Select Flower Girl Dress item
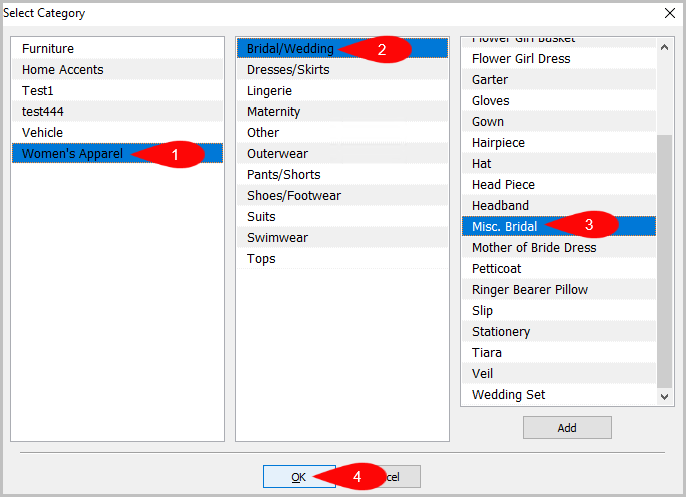Screen dimensions: 686x497 [x=559, y=58]
